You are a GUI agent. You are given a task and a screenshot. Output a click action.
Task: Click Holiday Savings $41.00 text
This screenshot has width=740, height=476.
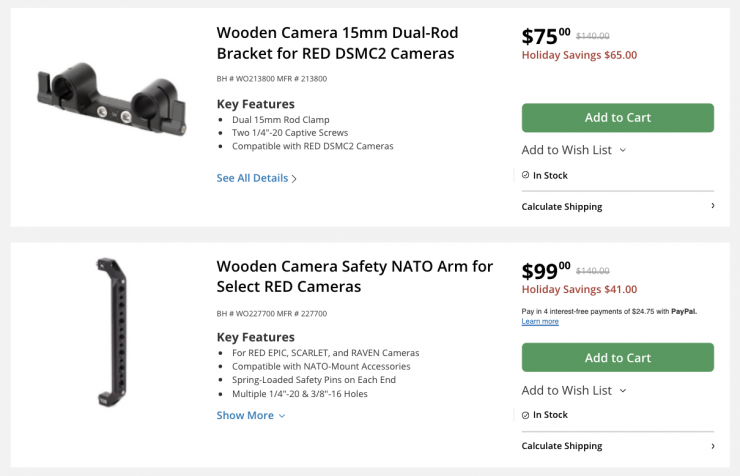click(579, 290)
